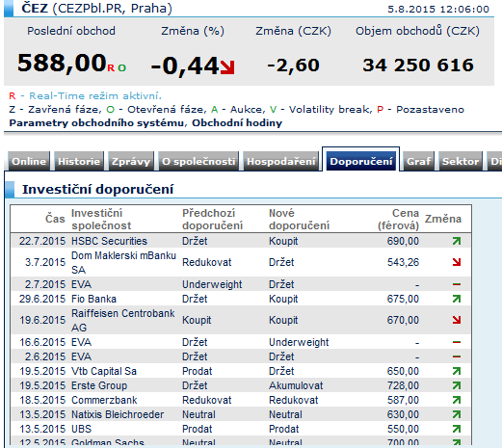The height and width of the screenshot is (448, 502).
Task: Click the date 22.7.2015
Action: (x=42, y=241)
